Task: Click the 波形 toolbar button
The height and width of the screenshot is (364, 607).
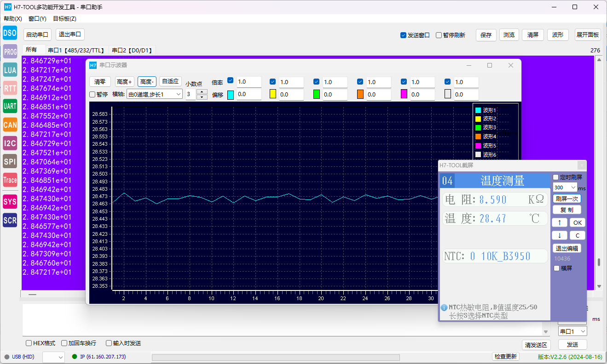Action: (557, 35)
